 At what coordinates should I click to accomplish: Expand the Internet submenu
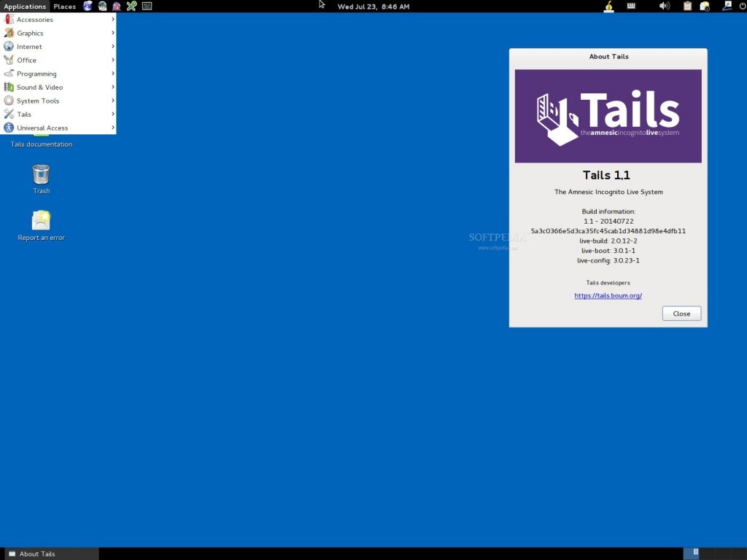pos(29,47)
